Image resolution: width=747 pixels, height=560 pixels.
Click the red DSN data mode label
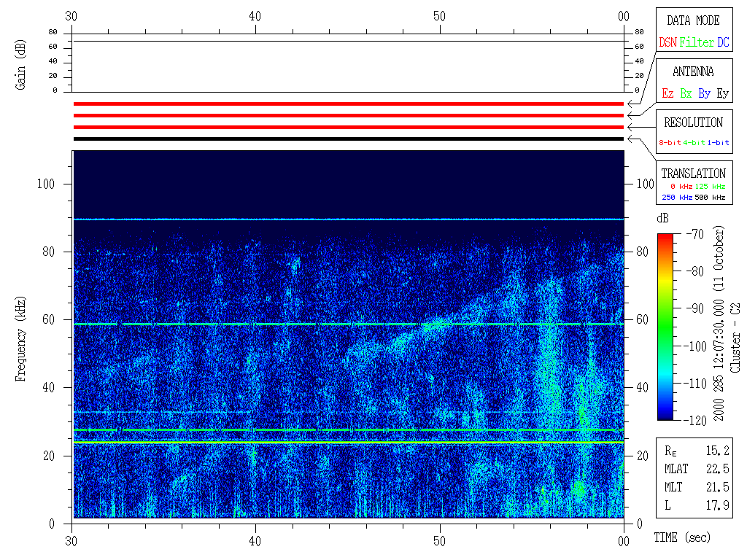667,42
